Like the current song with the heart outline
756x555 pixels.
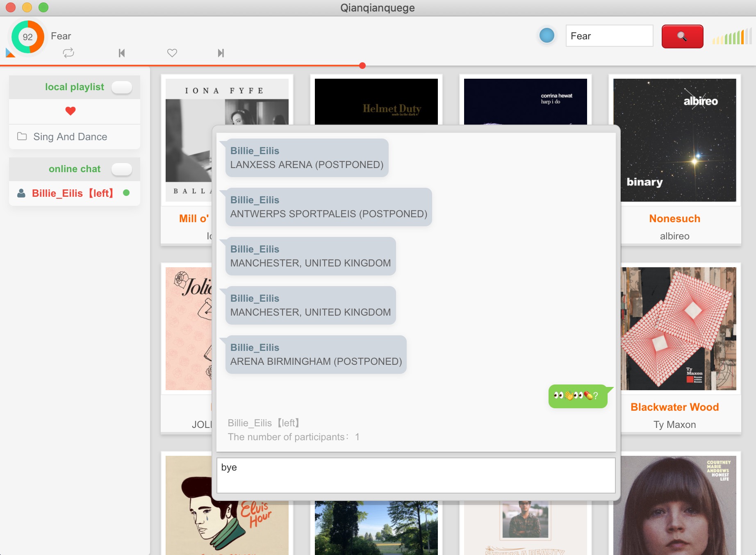pos(172,53)
